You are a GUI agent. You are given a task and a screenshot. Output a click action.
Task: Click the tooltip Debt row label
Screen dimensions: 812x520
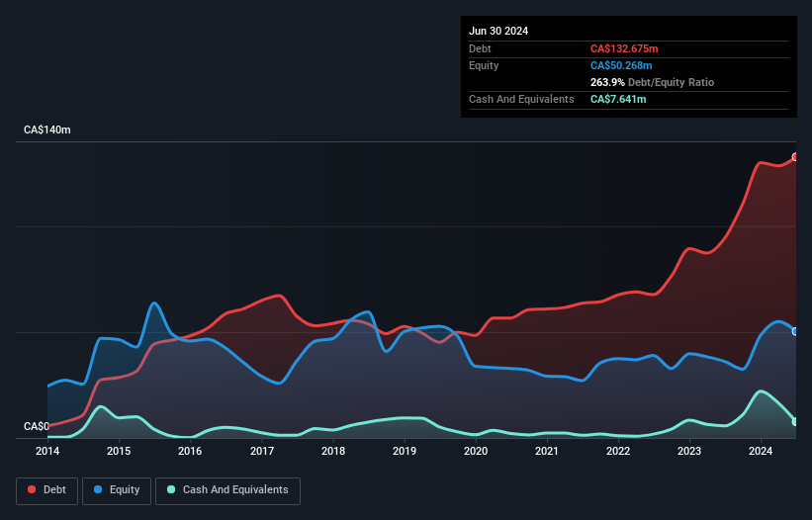pos(480,48)
